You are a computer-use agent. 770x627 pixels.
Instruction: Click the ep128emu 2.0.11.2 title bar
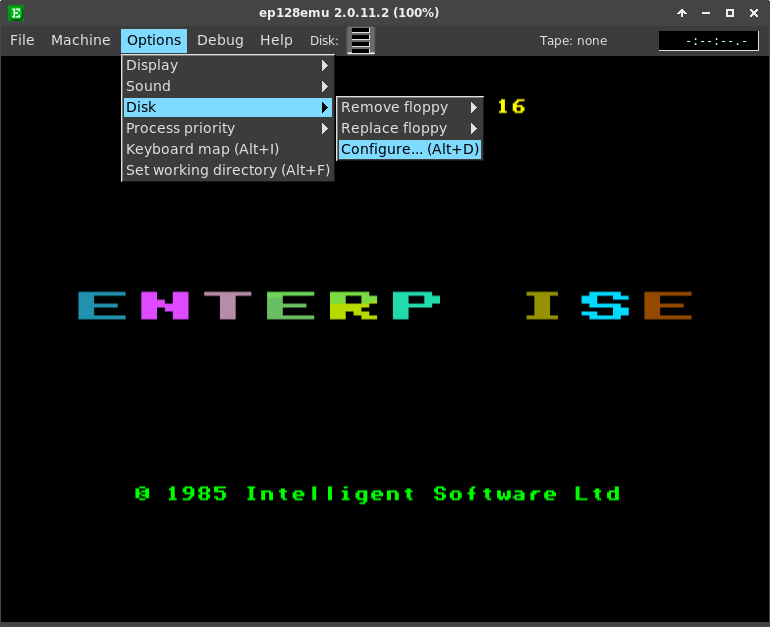[x=349, y=13]
